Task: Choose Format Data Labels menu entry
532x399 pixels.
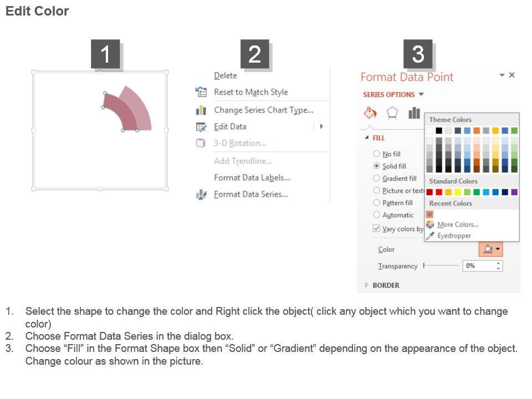Action: click(x=252, y=178)
